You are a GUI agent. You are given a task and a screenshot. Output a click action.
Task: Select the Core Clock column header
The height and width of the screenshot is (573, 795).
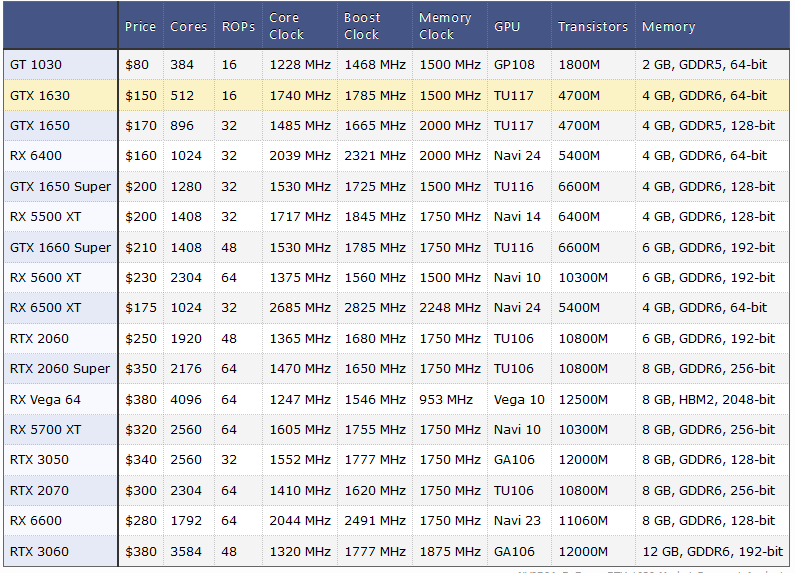[x=287, y=27]
